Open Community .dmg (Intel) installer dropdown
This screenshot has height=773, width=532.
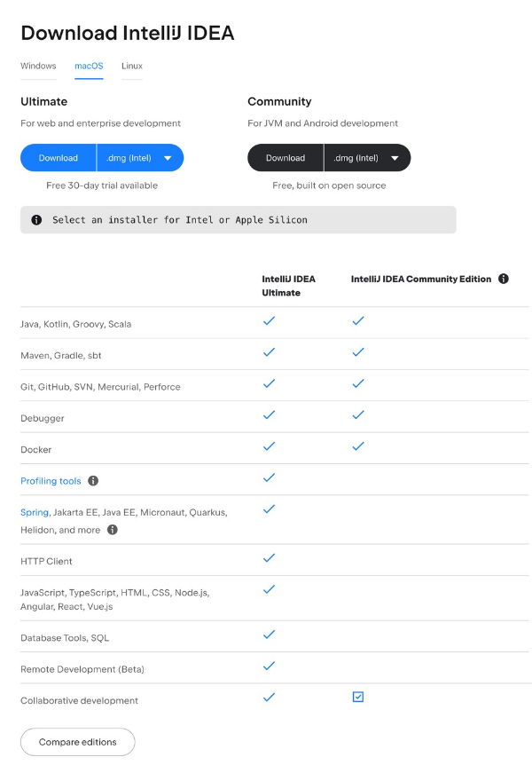[x=367, y=158]
